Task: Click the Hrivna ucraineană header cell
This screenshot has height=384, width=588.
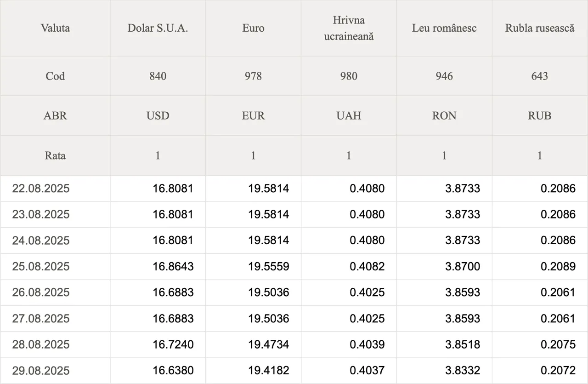Action: [x=349, y=28]
